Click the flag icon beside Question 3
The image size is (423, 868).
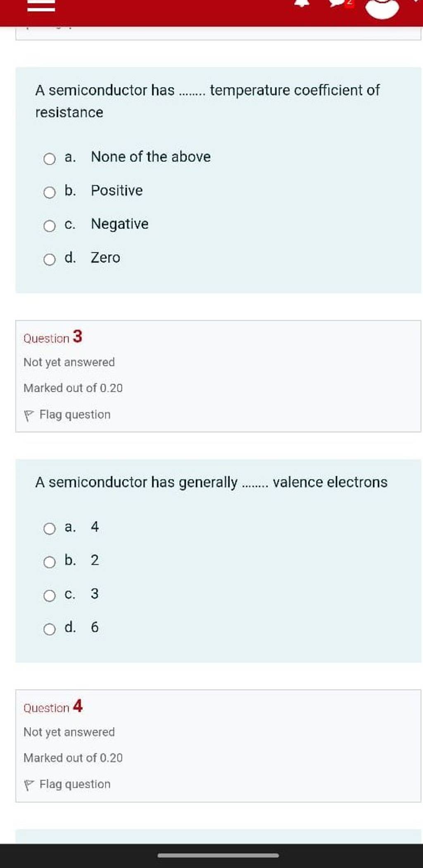click(x=31, y=415)
